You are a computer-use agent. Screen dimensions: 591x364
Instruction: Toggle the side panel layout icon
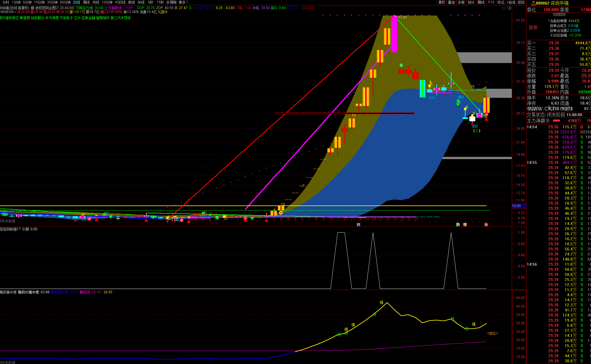pyautogui.click(x=509, y=8)
